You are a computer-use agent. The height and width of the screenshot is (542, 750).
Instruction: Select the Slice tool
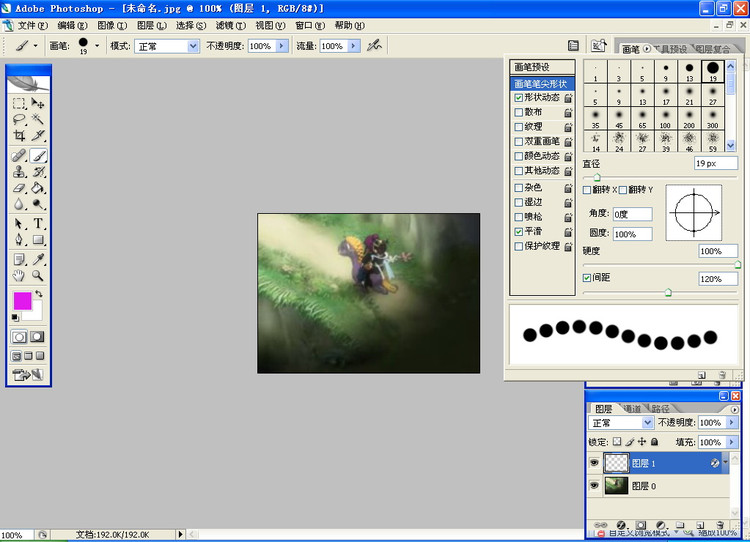[x=38, y=135]
